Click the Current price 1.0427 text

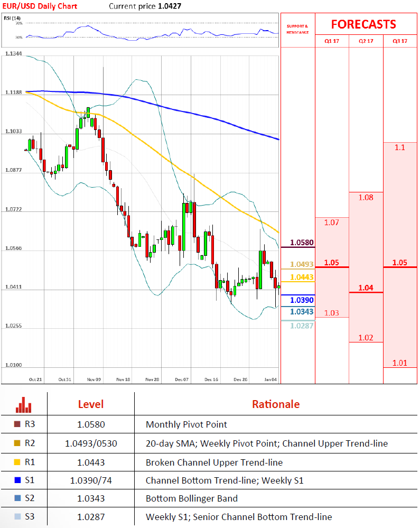click(145, 6)
